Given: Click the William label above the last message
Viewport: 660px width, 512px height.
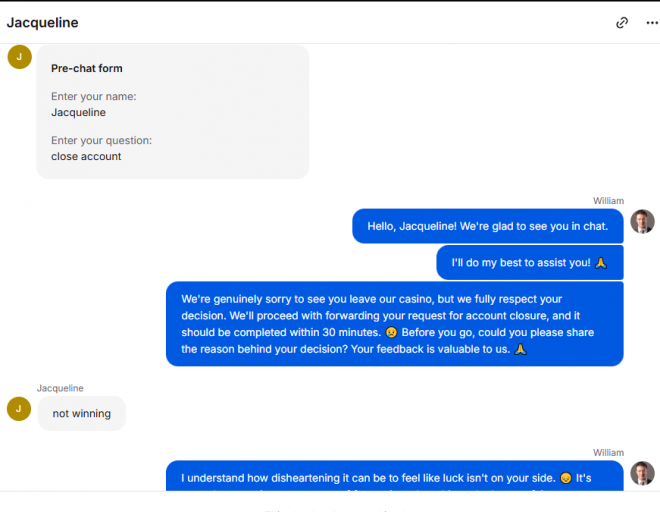Looking at the screenshot, I should [608, 453].
